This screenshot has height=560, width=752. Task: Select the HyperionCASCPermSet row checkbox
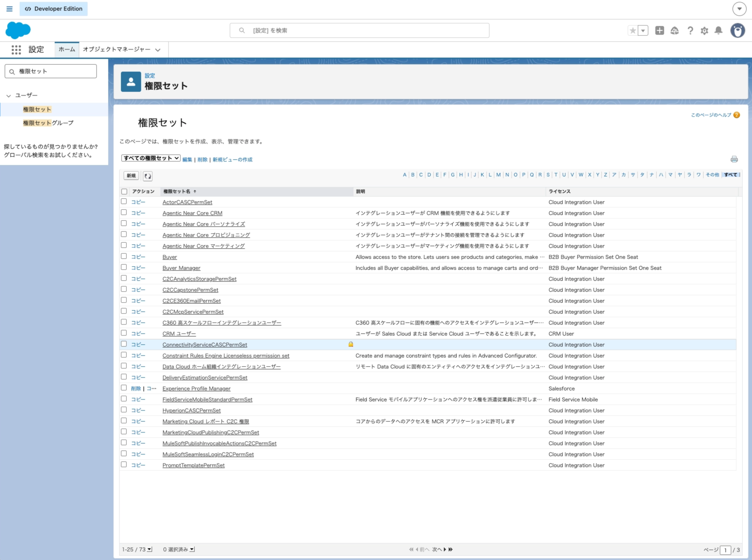pyautogui.click(x=124, y=410)
